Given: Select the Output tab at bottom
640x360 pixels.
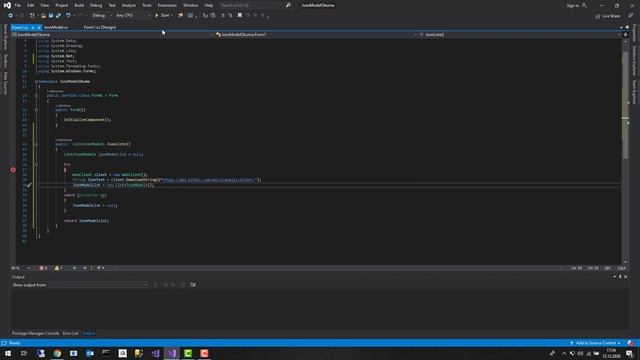Looking at the screenshot, I should click(x=89, y=333).
